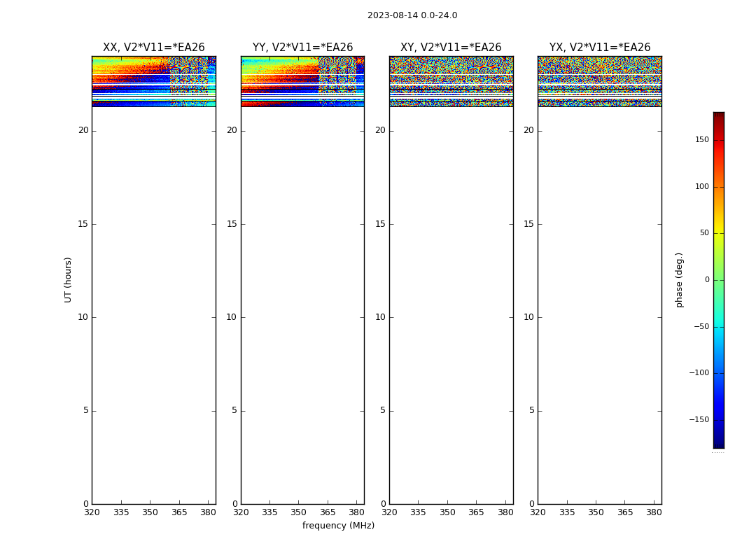Click the colorbar tick value −100
735x560 pixels.
[699, 372]
